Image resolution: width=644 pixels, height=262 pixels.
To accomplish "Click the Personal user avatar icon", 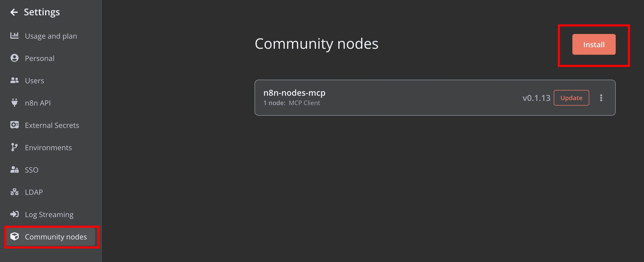I will (x=15, y=58).
